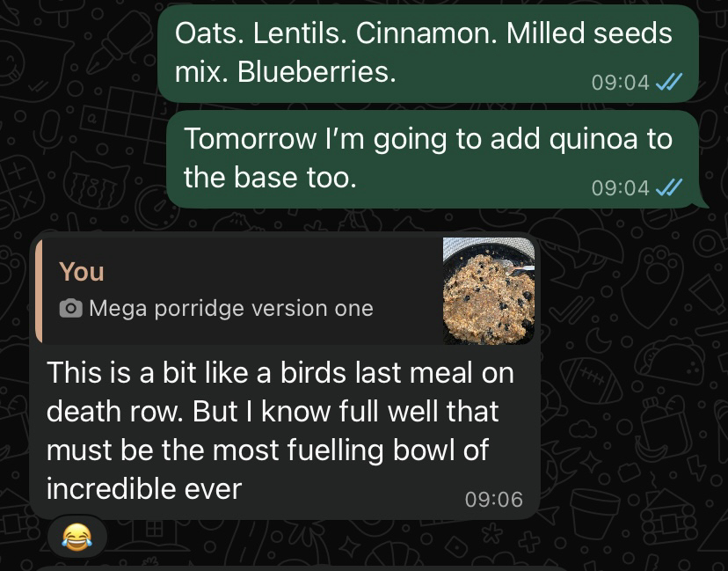
Task: Open the laughing emoji reaction
Action: pos(78,535)
